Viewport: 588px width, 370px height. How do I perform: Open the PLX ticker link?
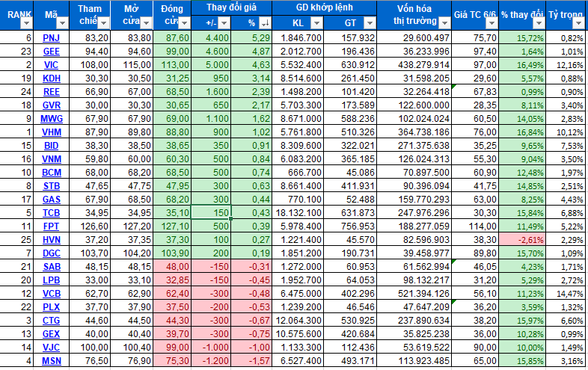point(52,308)
